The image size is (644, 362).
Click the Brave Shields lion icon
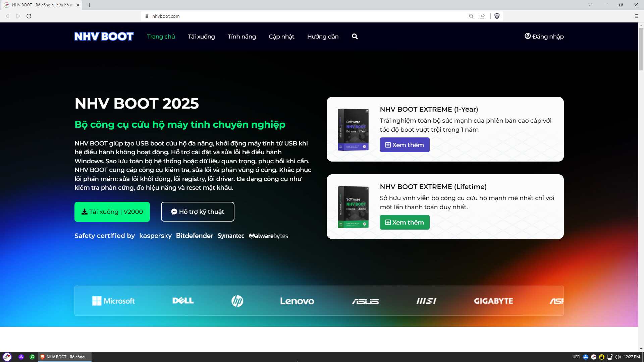pos(497,16)
